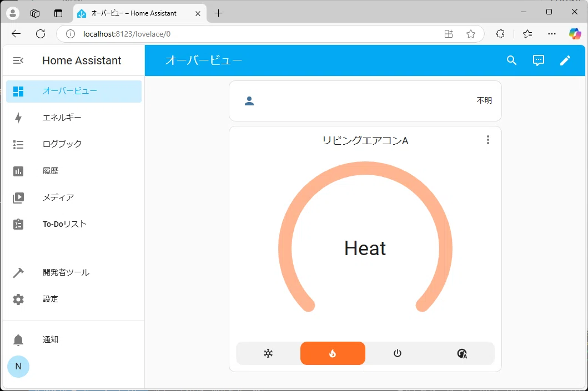The height and width of the screenshot is (391, 588).
Task: Search the dashboard with magnifier icon
Action: click(511, 60)
